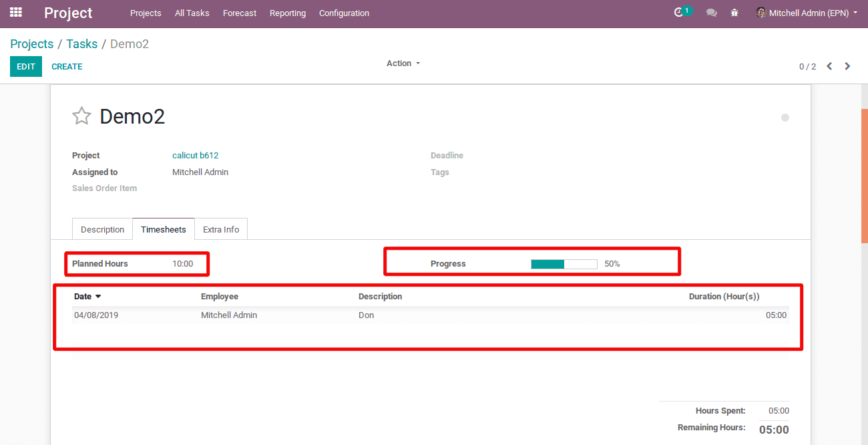Open the apps grid menu icon

pos(16,13)
